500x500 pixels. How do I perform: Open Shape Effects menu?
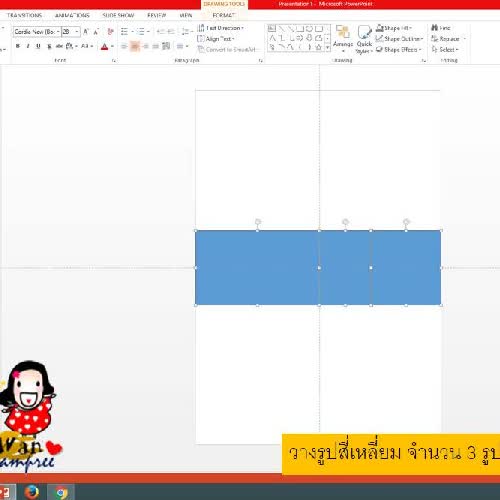(x=398, y=49)
